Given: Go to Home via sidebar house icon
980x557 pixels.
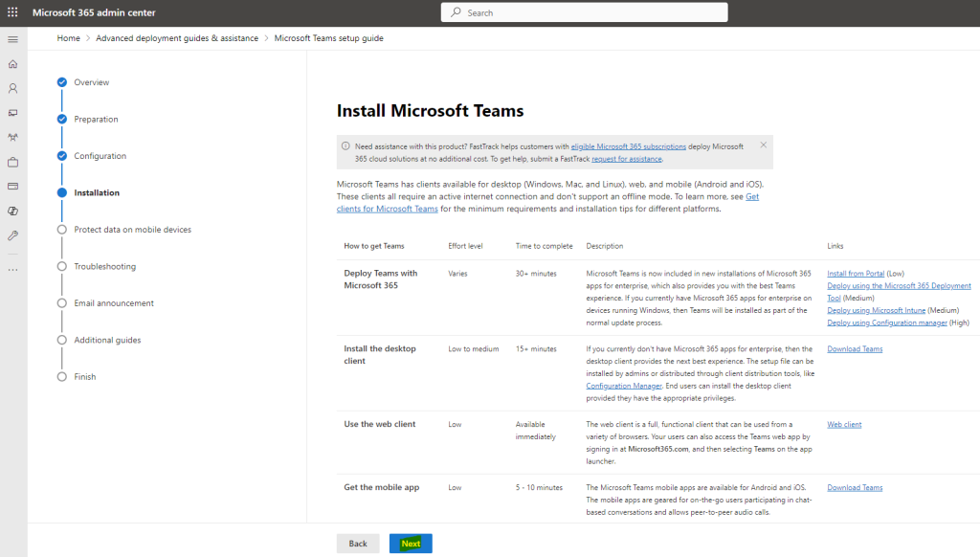Looking at the screenshot, I should tap(13, 64).
